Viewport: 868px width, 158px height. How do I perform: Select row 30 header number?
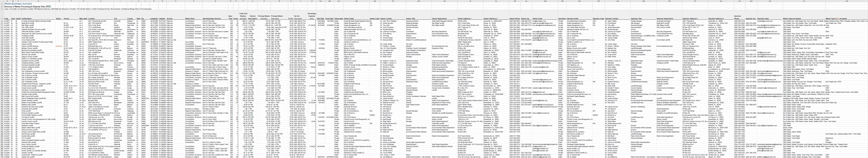coord(2,73)
